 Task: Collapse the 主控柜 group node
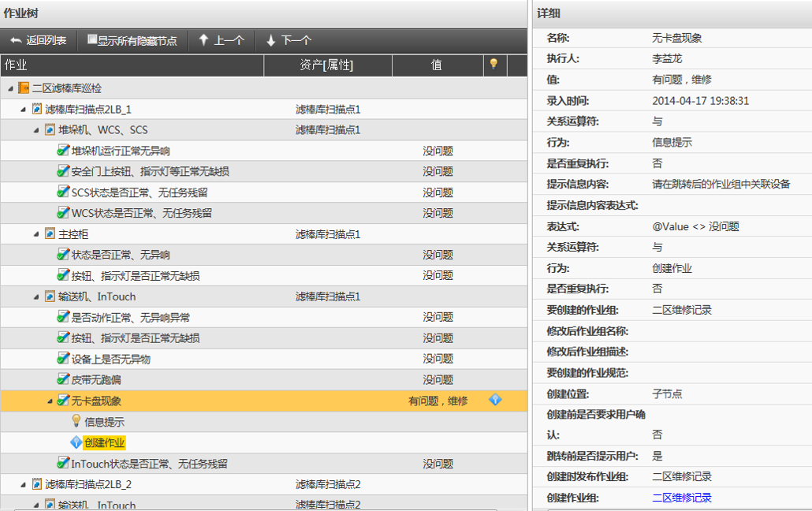[36, 234]
